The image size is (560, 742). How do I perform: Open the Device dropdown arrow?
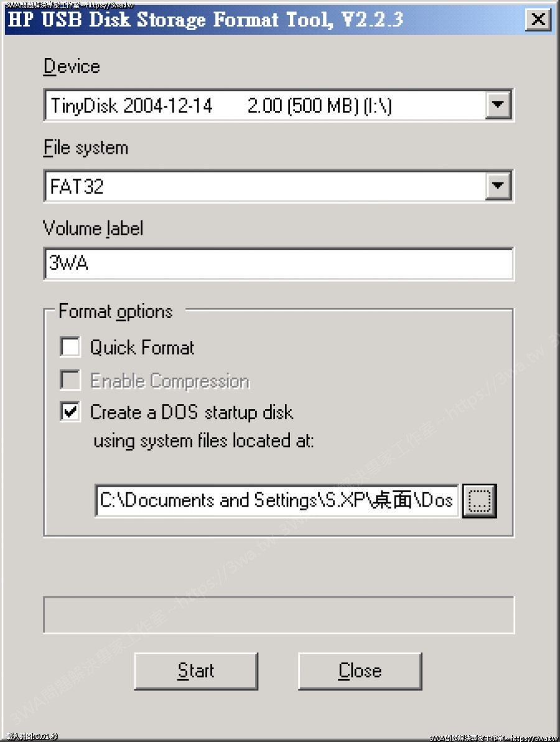(x=498, y=105)
